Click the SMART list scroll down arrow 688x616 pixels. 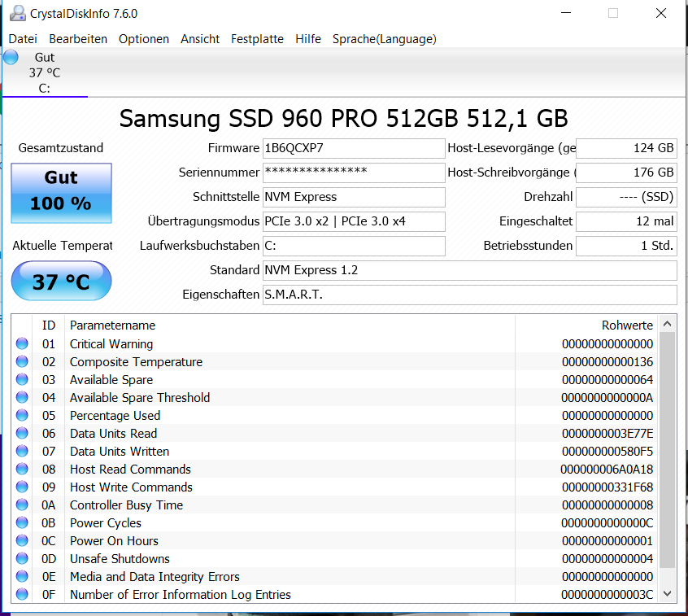pyautogui.click(x=668, y=593)
